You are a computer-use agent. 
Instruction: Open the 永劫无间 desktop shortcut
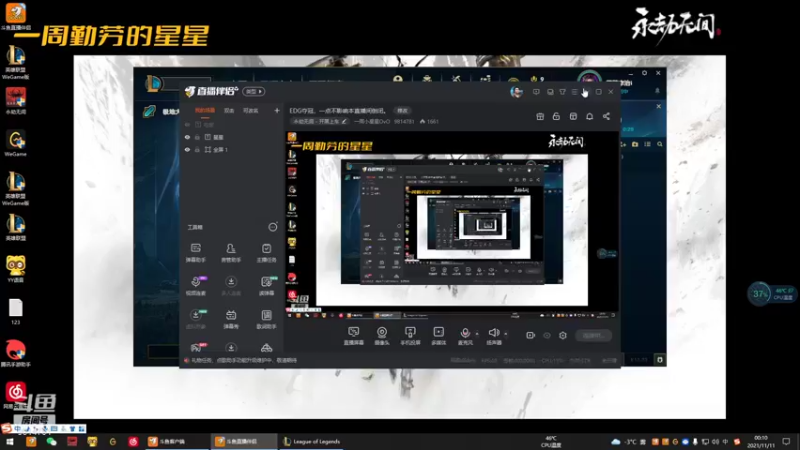(16, 100)
